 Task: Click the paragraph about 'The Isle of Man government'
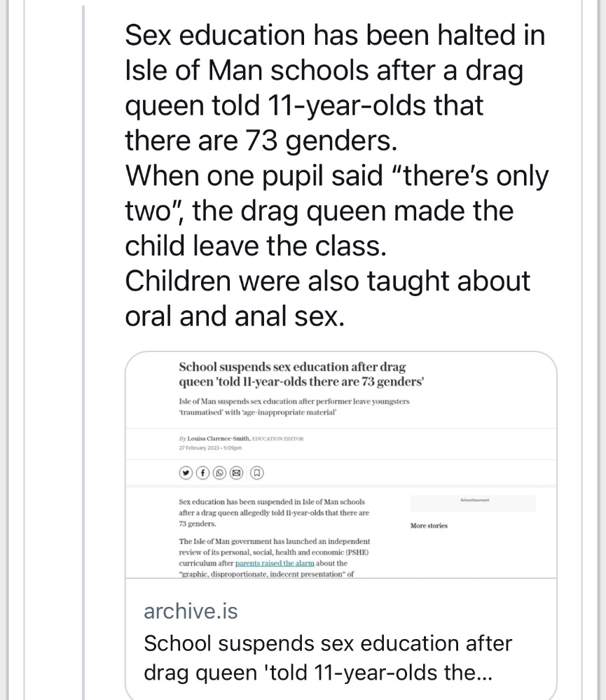tap(275, 558)
